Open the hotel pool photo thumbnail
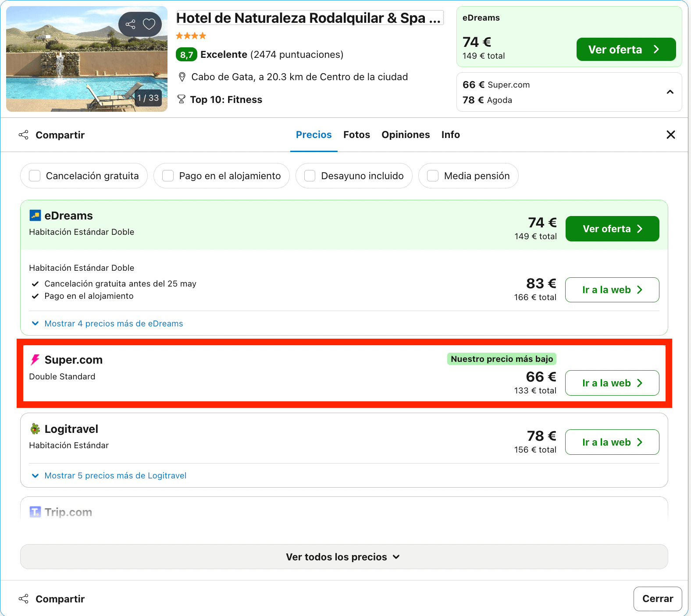691x616 pixels. click(x=87, y=59)
